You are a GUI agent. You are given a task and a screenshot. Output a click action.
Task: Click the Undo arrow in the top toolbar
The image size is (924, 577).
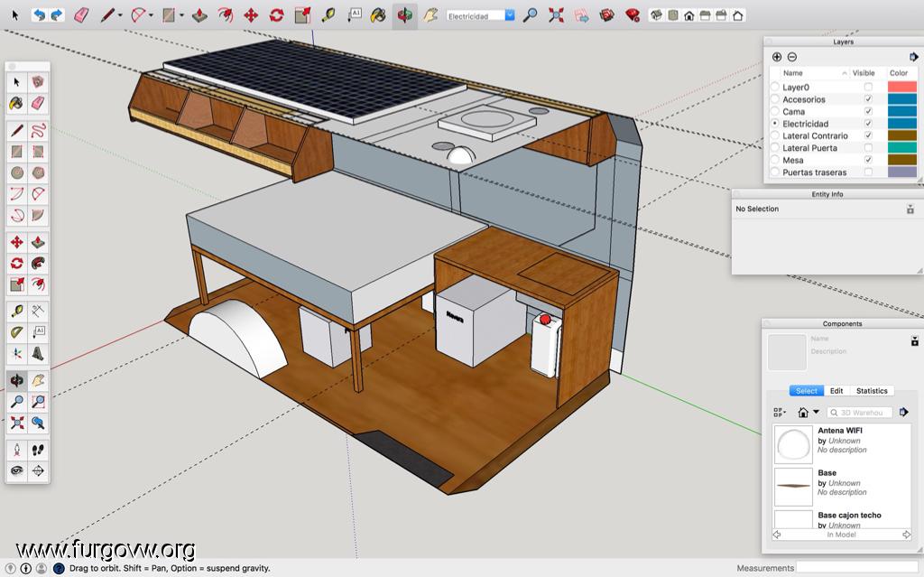click(x=39, y=15)
